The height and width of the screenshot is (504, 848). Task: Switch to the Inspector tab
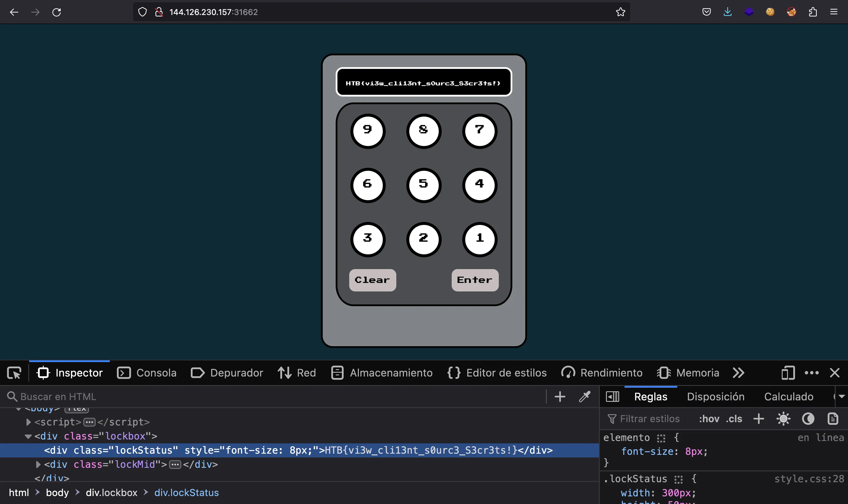69,373
